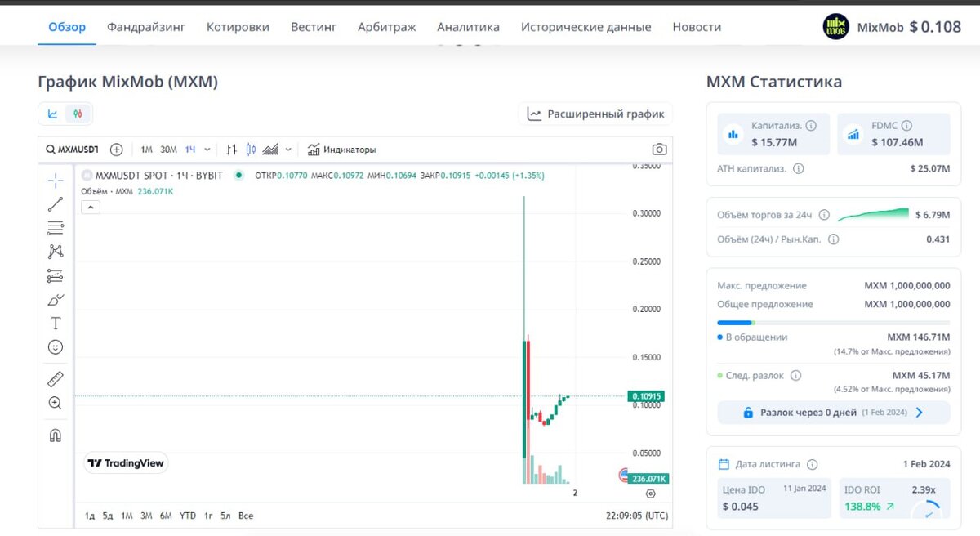Screen dimensions: 980x536
Task: Set chart range to 5д
Action: (x=108, y=516)
